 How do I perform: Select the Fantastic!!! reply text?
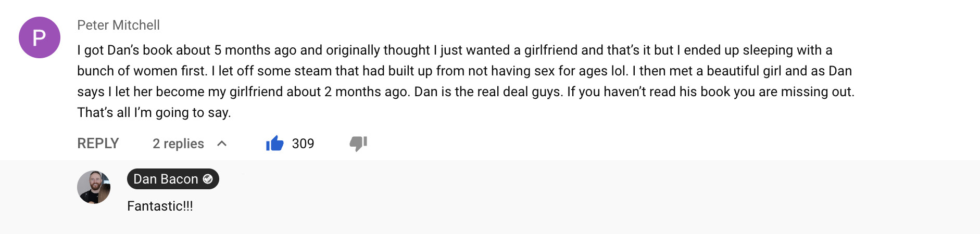pyautogui.click(x=160, y=206)
